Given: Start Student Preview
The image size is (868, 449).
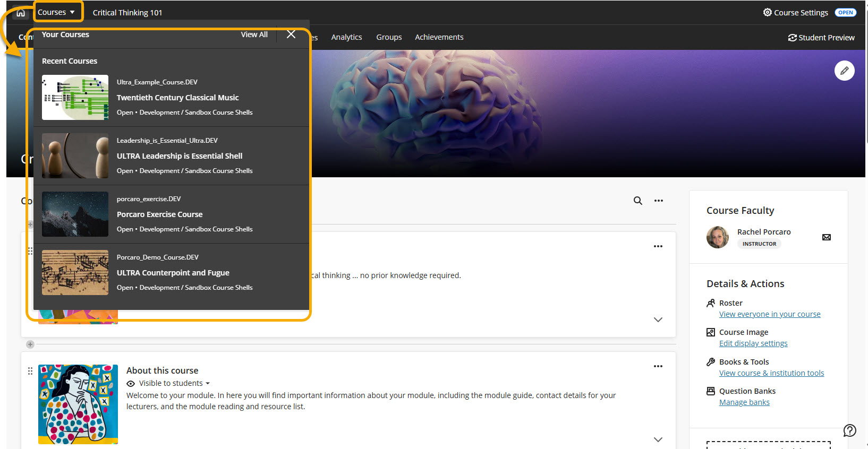Looking at the screenshot, I should pos(821,38).
